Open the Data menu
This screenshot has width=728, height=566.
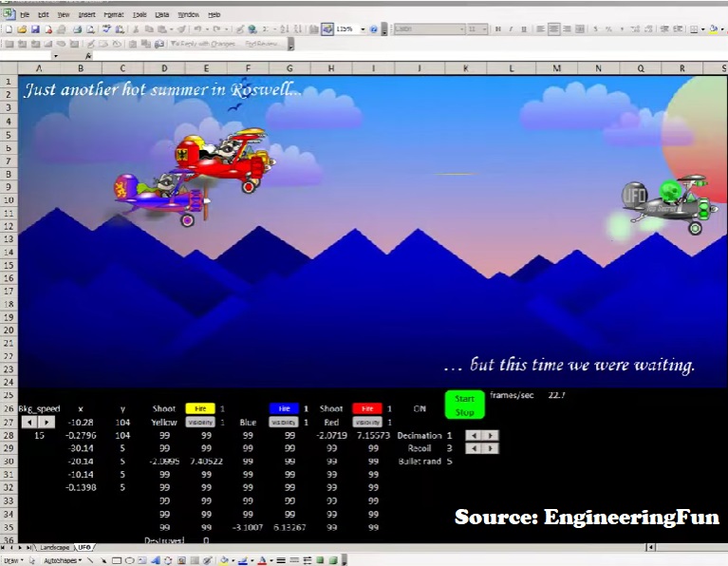pos(161,15)
